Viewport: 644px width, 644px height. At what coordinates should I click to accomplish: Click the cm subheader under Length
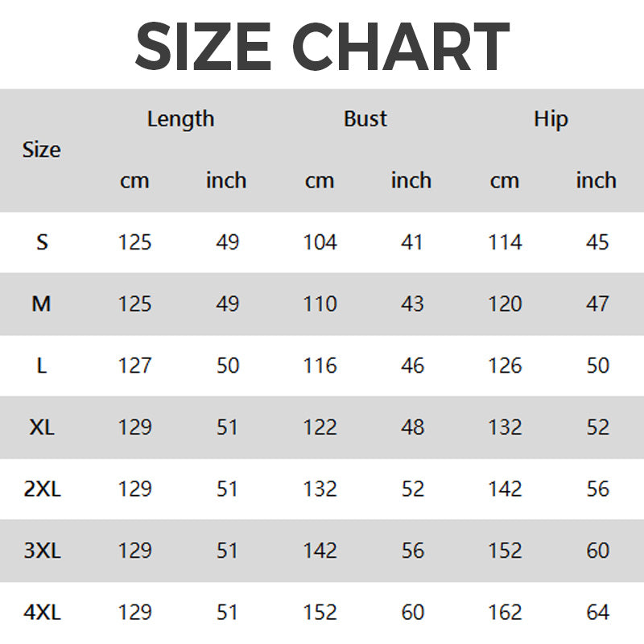[134, 180]
